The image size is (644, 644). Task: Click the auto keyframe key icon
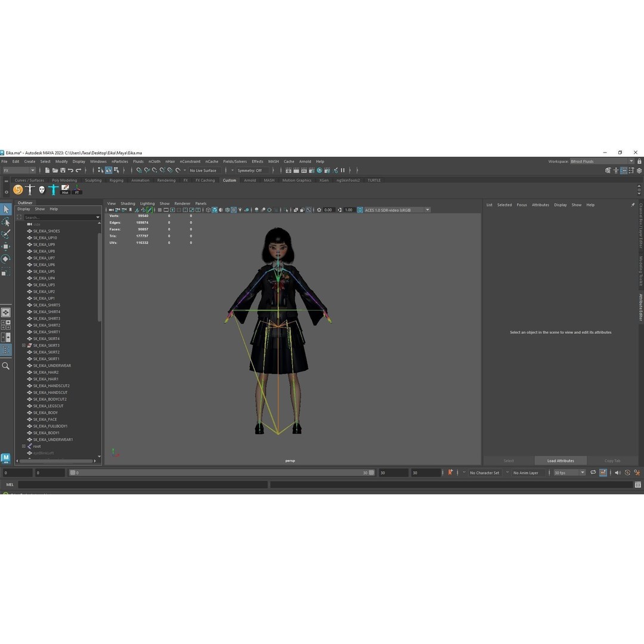pos(627,473)
